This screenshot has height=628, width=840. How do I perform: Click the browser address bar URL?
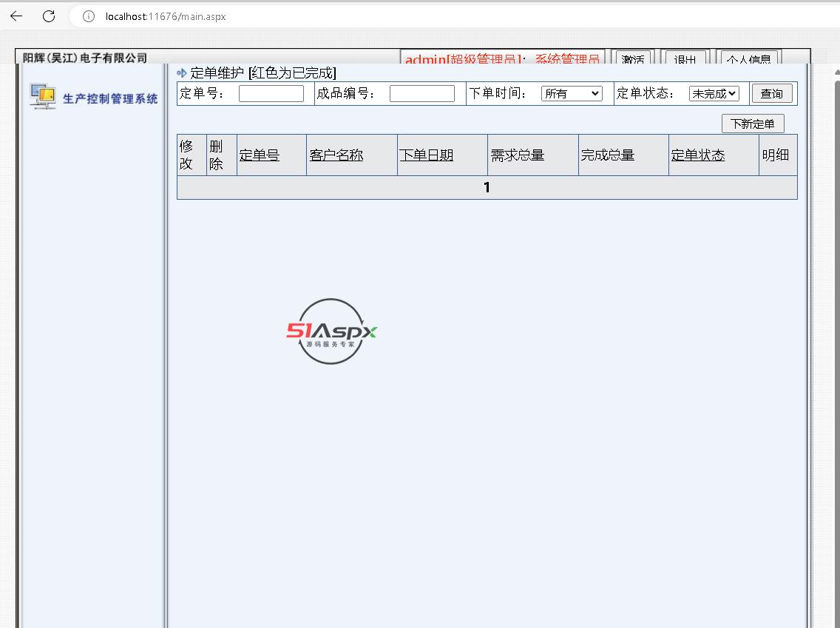coord(166,16)
